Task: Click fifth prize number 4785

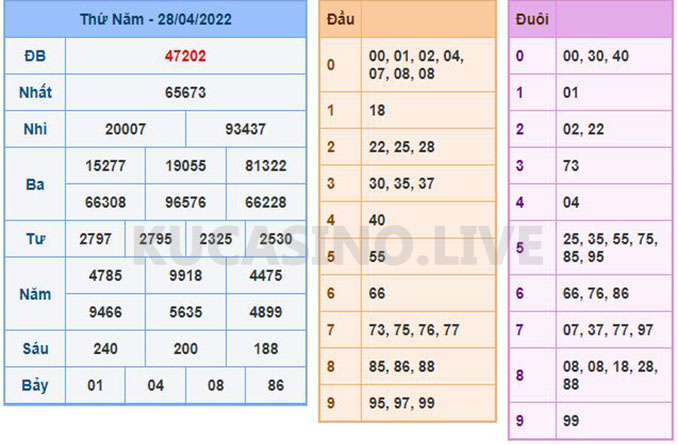Action: click(x=106, y=276)
